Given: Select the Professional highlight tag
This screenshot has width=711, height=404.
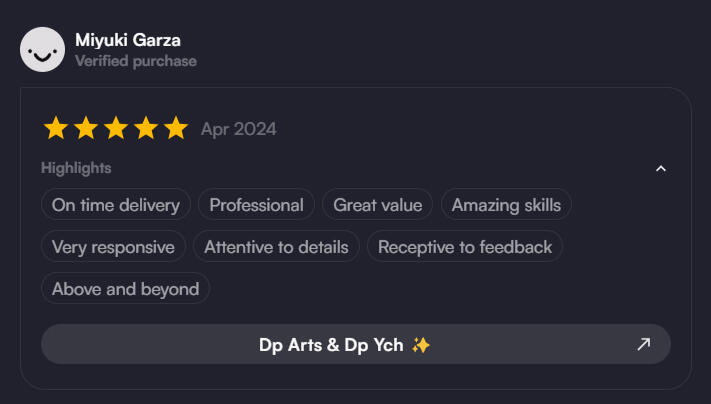Looking at the screenshot, I should pyautogui.click(x=256, y=205).
